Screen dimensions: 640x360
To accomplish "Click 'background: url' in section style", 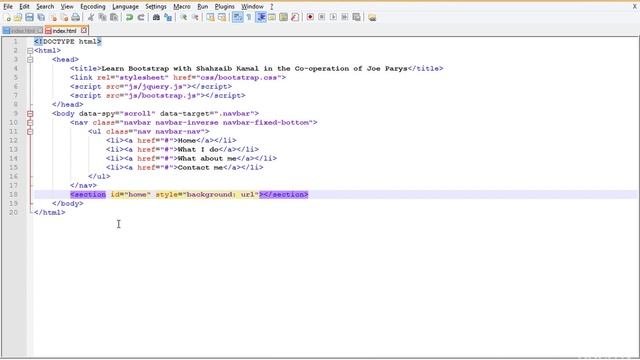I will coord(220,194).
